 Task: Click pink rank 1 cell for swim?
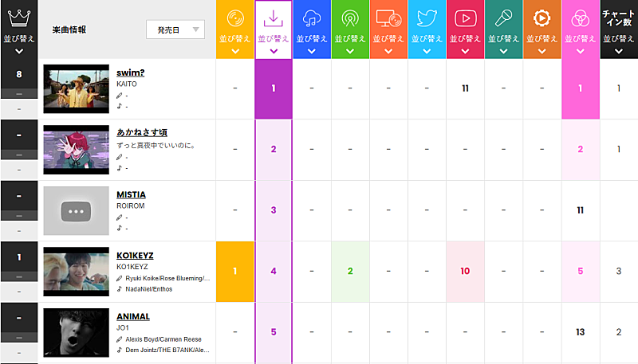(581, 88)
